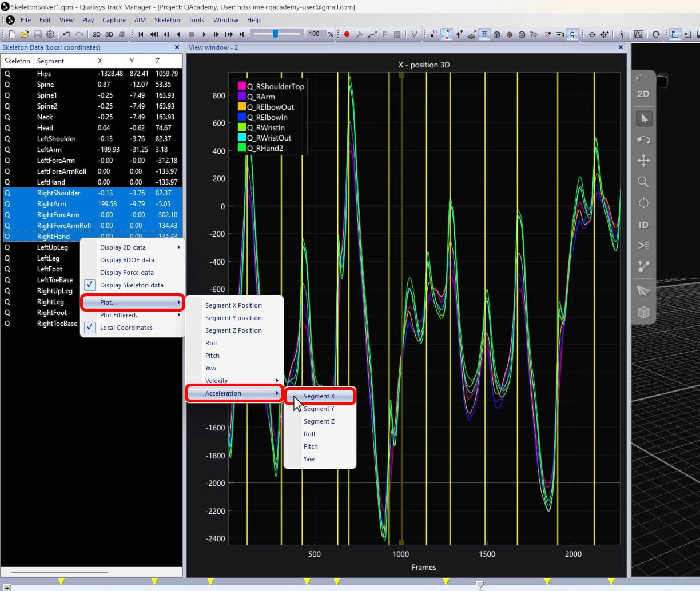The height and width of the screenshot is (591, 700).
Task: Open the Tools menu
Action: pyautogui.click(x=196, y=20)
